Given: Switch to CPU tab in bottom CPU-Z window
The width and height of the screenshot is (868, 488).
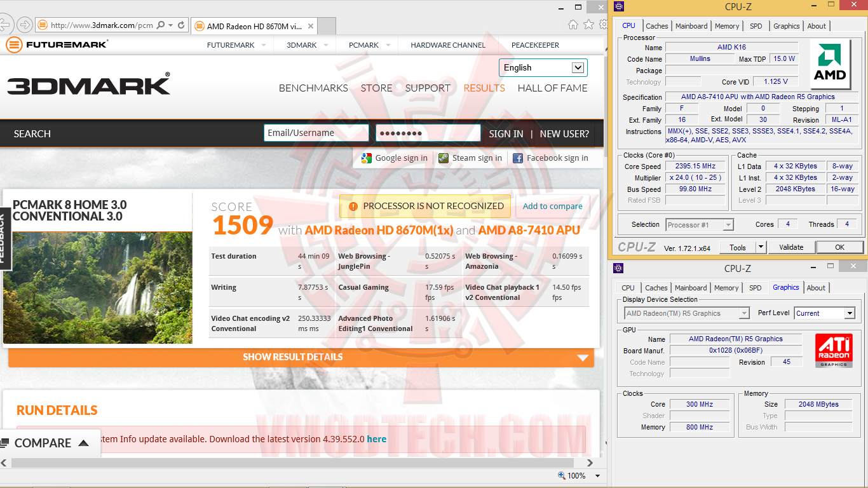Looking at the screenshot, I should point(628,288).
